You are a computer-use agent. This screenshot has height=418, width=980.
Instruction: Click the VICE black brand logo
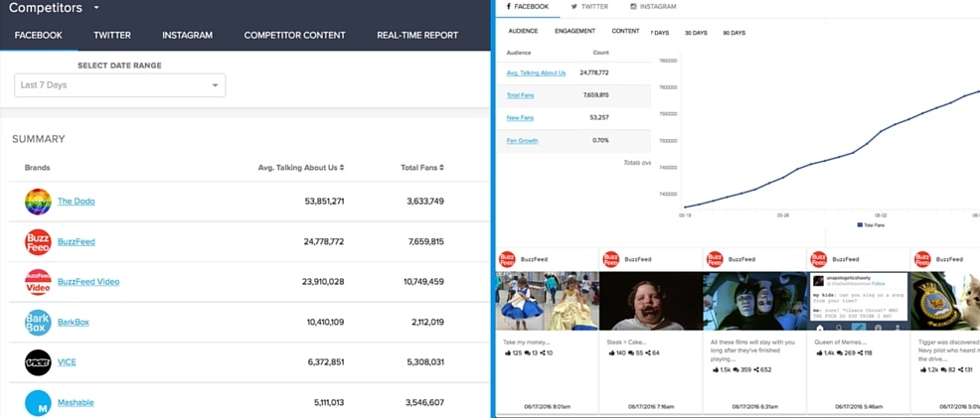[38, 362]
